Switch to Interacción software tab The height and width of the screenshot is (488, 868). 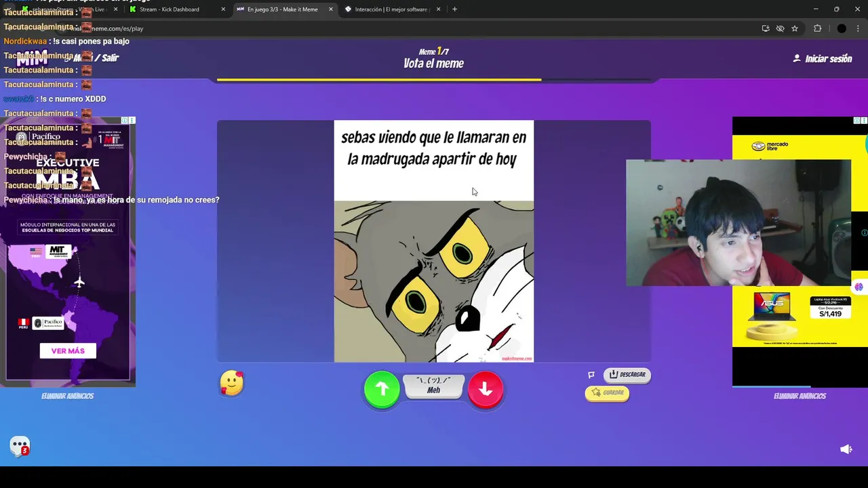tap(390, 9)
